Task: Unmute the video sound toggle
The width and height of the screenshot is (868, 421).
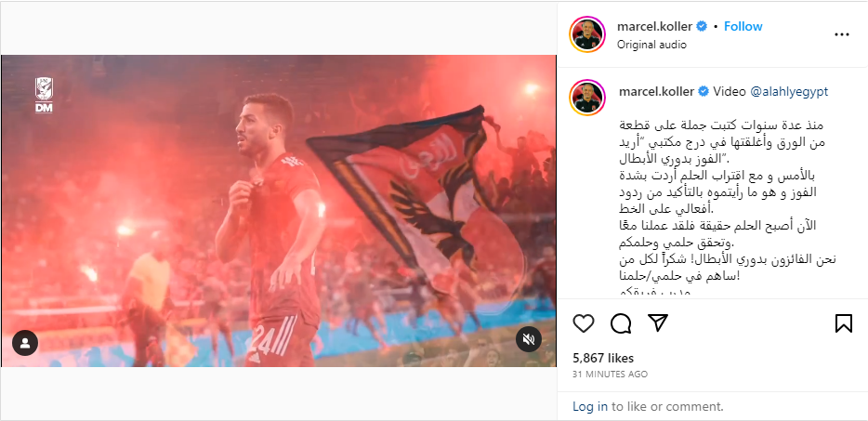Action: (x=528, y=339)
